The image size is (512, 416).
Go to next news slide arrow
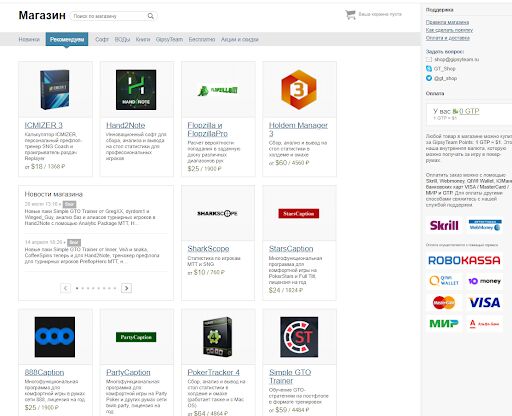tap(126, 288)
